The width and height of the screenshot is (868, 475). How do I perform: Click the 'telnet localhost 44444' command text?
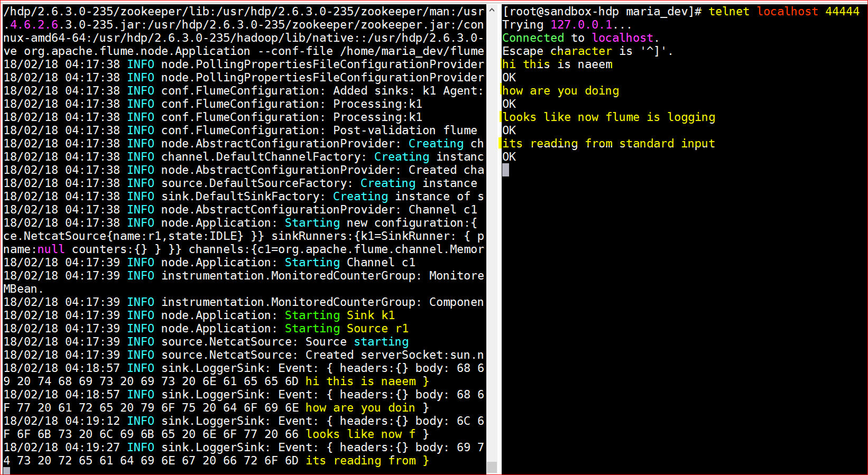pyautogui.click(x=784, y=11)
